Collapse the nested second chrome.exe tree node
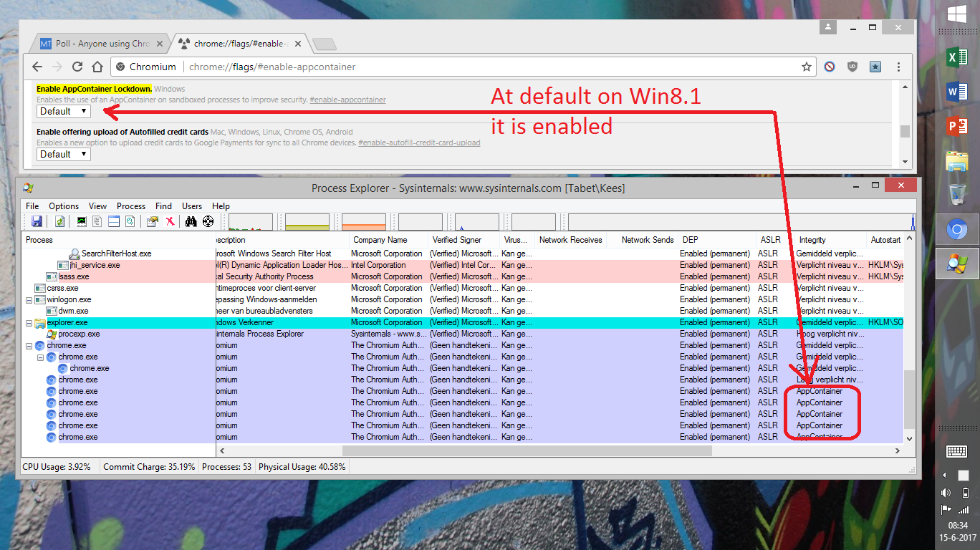This screenshot has height=550, width=980. click(x=41, y=357)
